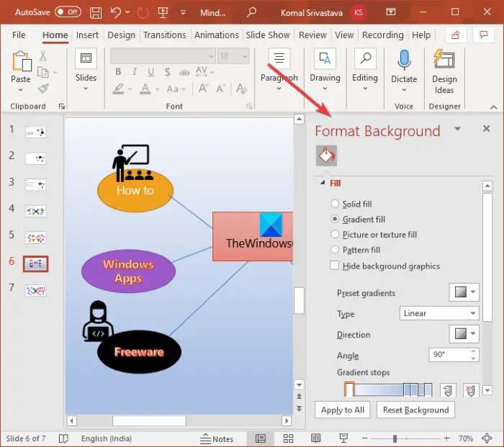Open the Comments speech bubble icon
Viewport: 504px width, 447px height.
tap(483, 35)
